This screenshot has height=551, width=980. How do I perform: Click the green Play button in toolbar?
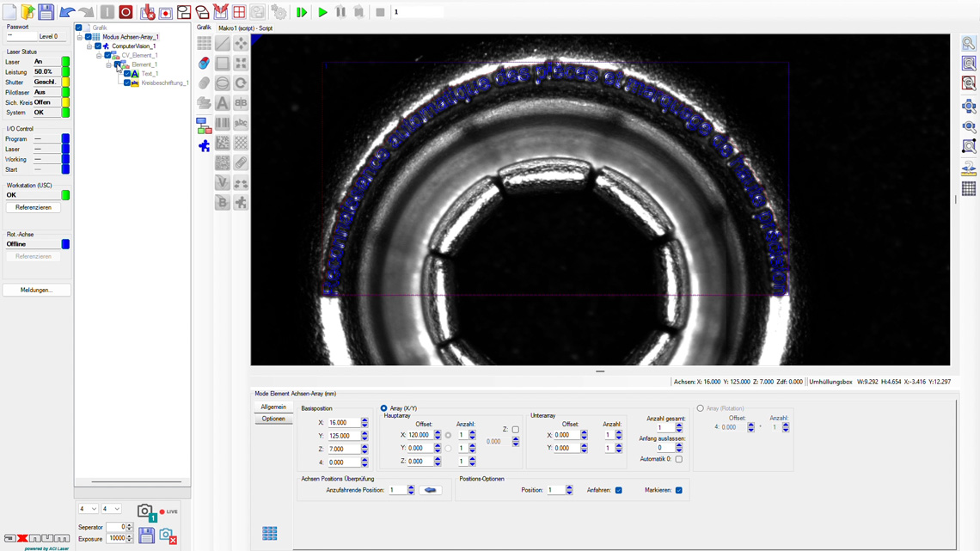click(x=322, y=13)
